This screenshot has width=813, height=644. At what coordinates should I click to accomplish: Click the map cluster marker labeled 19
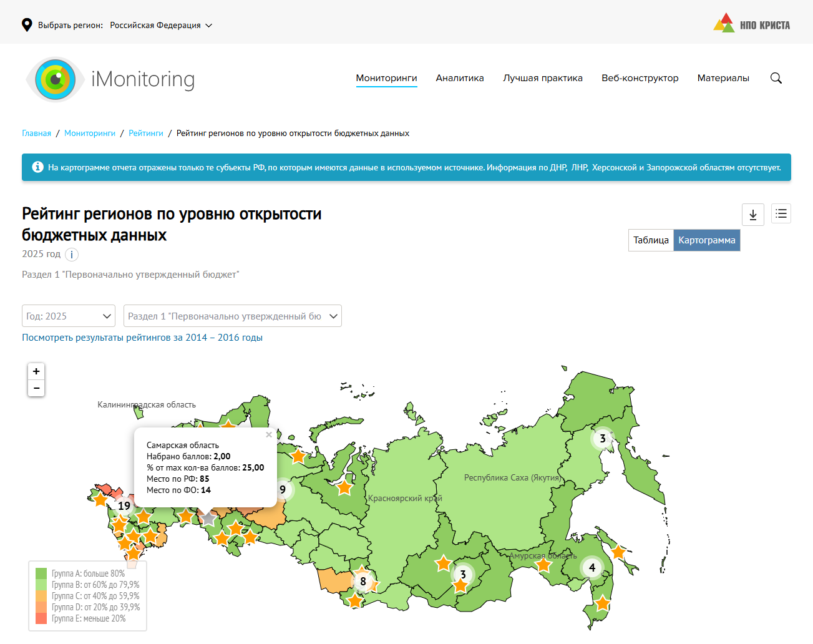tap(124, 506)
